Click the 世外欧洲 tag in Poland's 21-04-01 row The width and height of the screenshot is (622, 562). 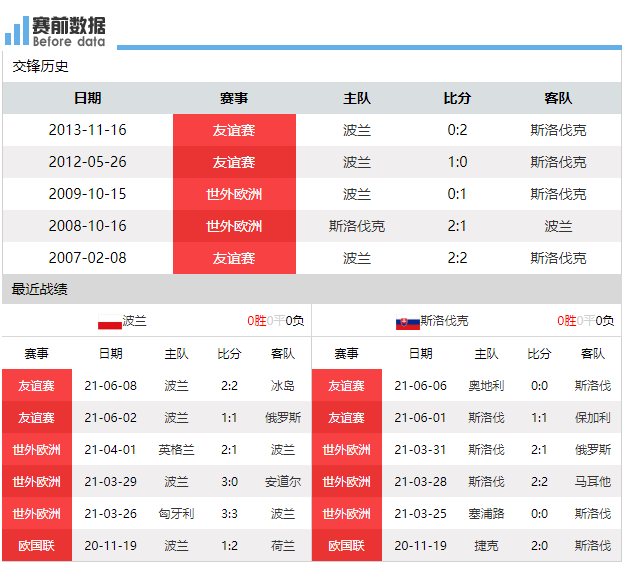pyautogui.click(x=37, y=450)
